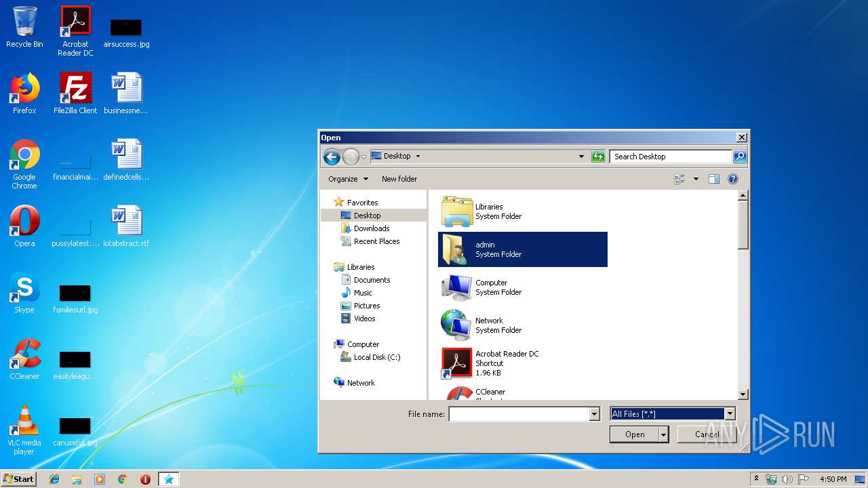Viewport: 868px width, 488px height.
Task: Select Documents library in navigation pane
Action: (x=372, y=280)
